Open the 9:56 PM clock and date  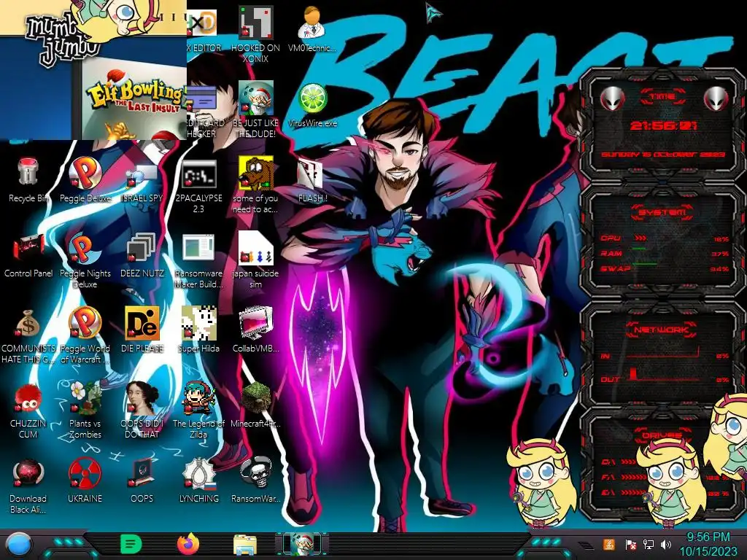(708, 545)
